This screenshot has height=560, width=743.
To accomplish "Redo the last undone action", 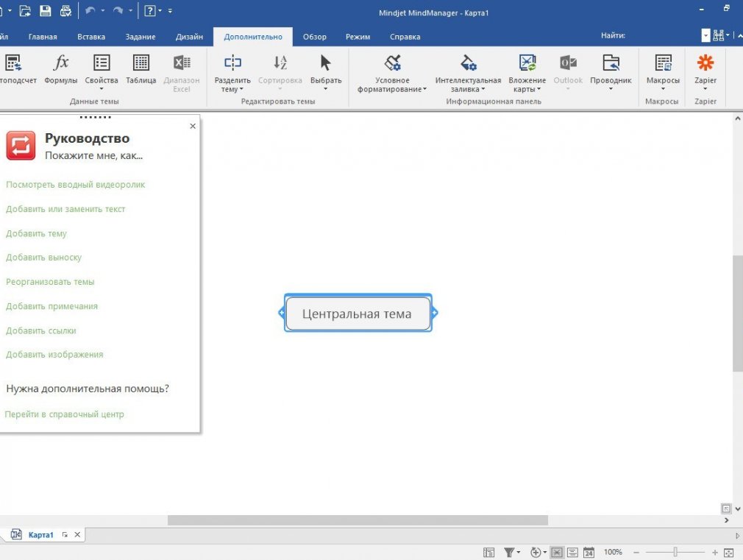I will pyautogui.click(x=118, y=10).
